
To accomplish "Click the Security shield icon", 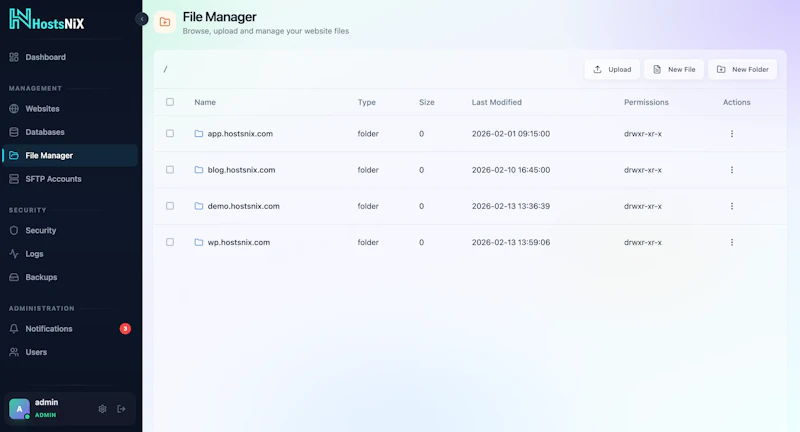I will pos(14,231).
